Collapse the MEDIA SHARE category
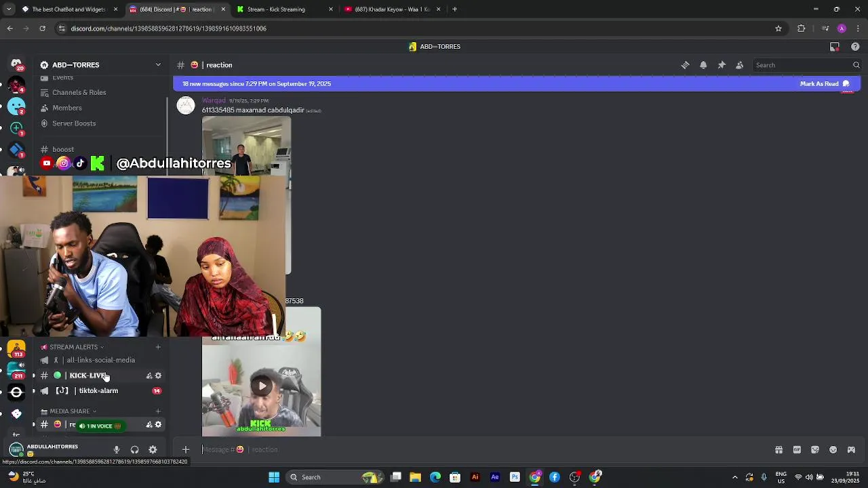Viewport: 868px width, 488px height. tap(69, 411)
